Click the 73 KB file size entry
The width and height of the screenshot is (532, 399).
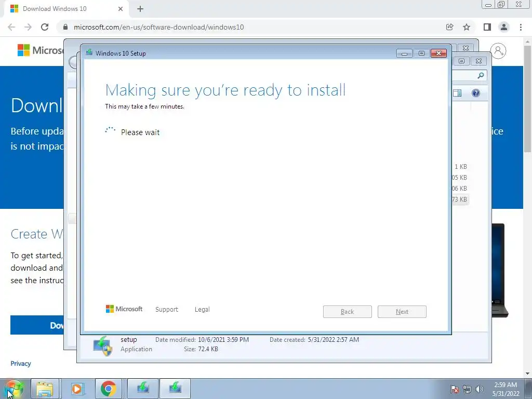click(x=459, y=199)
